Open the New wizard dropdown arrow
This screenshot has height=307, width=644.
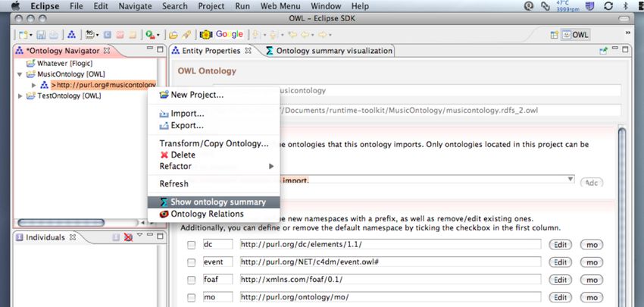tap(31, 36)
